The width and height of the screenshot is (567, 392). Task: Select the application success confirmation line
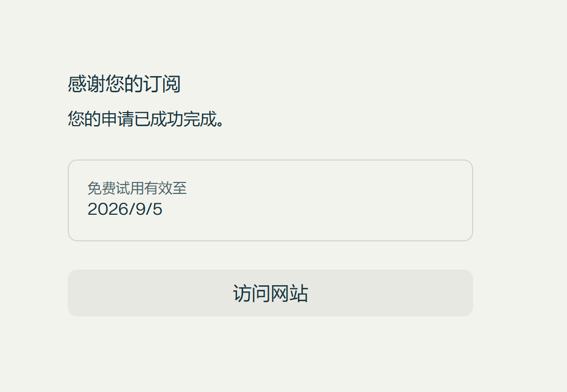(x=146, y=119)
